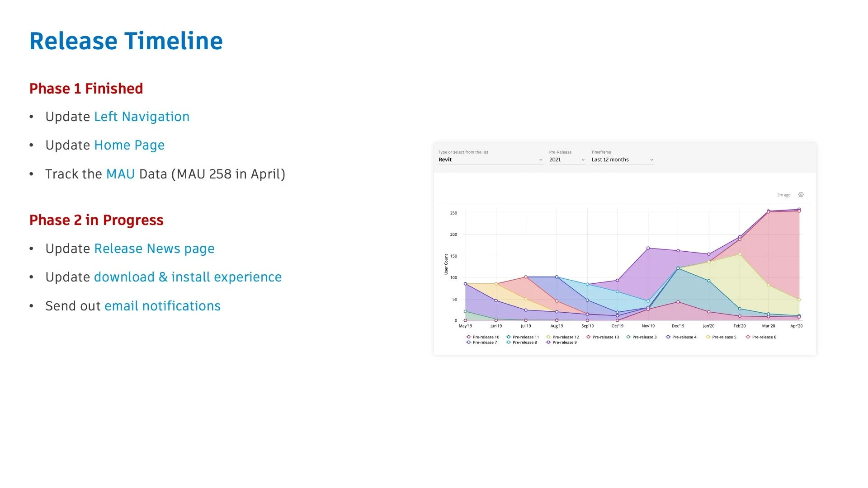Click Pre-release 9 legend swatch
This screenshot has height=488, width=868.
pyautogui.click(x=548, y=343)
